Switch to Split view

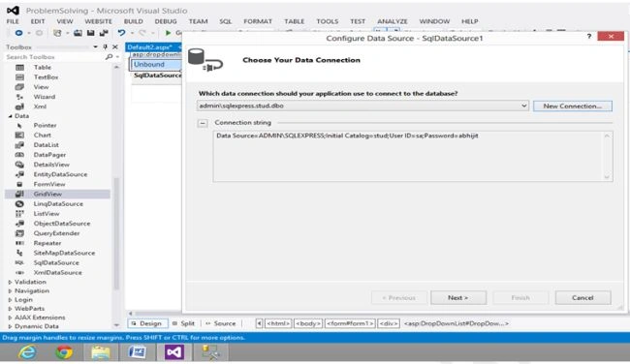tap(183, 323)
